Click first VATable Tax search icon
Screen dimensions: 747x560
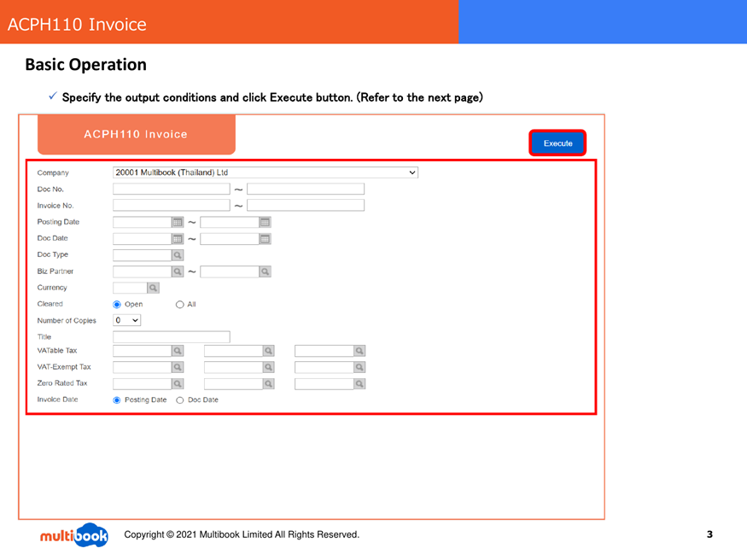coord(178,351)
